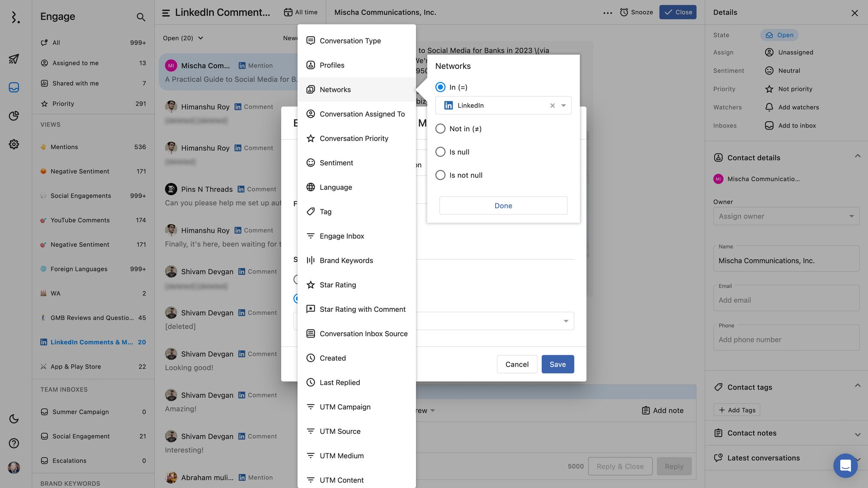
Task: Expand the Open (20) status dropdown
Action: pos(183,38)
